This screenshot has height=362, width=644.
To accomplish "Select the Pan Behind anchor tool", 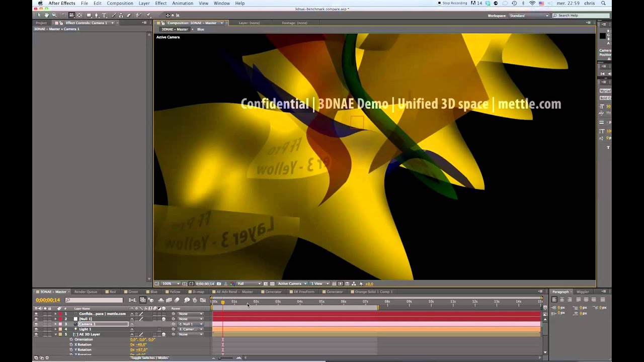I will coord(79,15).
